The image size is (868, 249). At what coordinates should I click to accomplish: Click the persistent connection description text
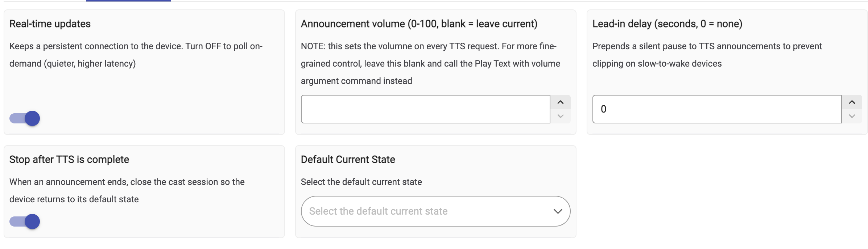tap(136, 55)
